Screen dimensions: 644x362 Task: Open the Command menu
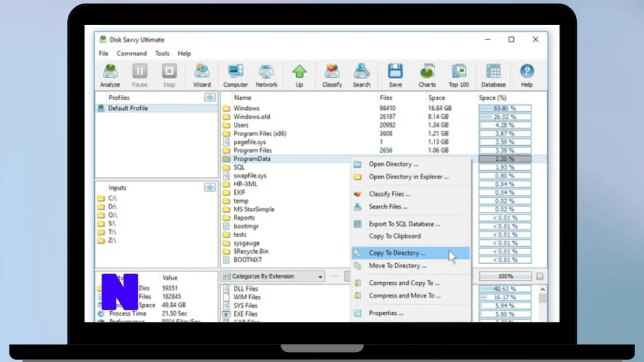coord(131,53)
